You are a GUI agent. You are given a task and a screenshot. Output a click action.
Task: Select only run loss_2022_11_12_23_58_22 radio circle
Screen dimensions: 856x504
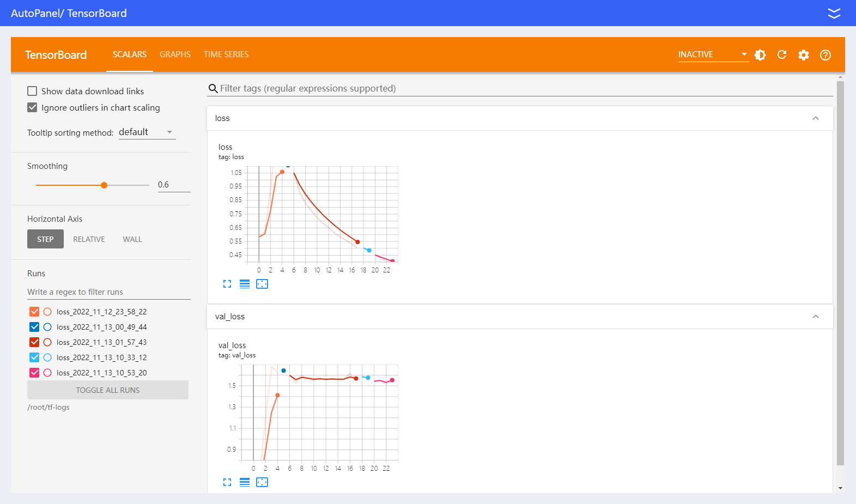pos(47,312)
